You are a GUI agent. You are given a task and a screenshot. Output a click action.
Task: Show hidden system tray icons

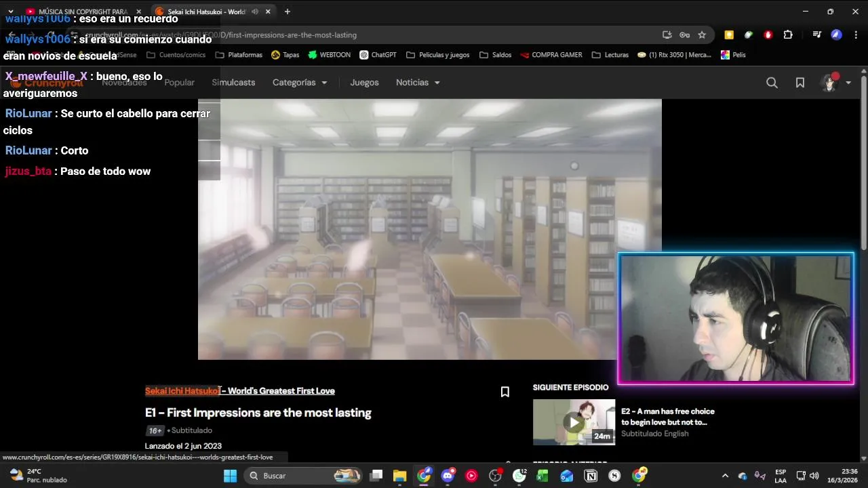725,476
